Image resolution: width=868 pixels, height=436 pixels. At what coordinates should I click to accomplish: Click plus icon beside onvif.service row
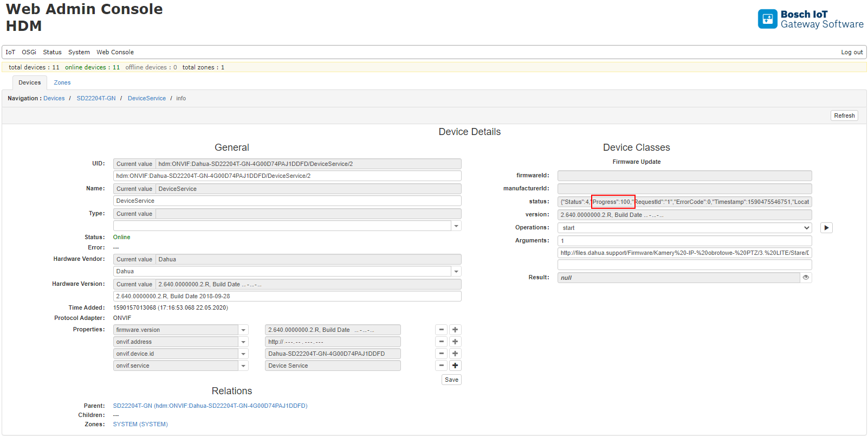point(455,366)
